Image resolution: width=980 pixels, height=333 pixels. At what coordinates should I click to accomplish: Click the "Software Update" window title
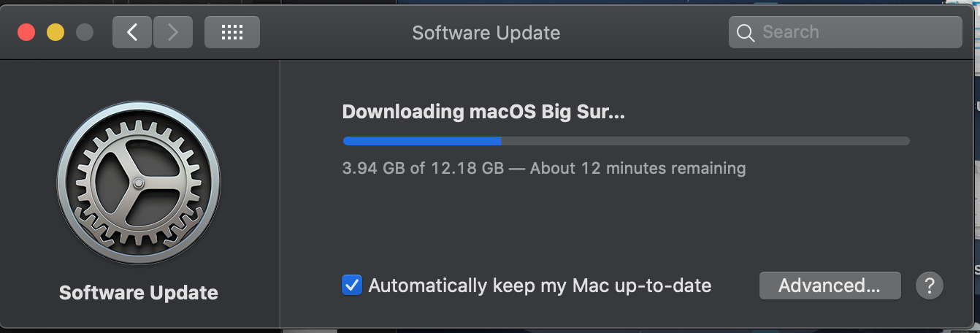[x=486, y=33]
